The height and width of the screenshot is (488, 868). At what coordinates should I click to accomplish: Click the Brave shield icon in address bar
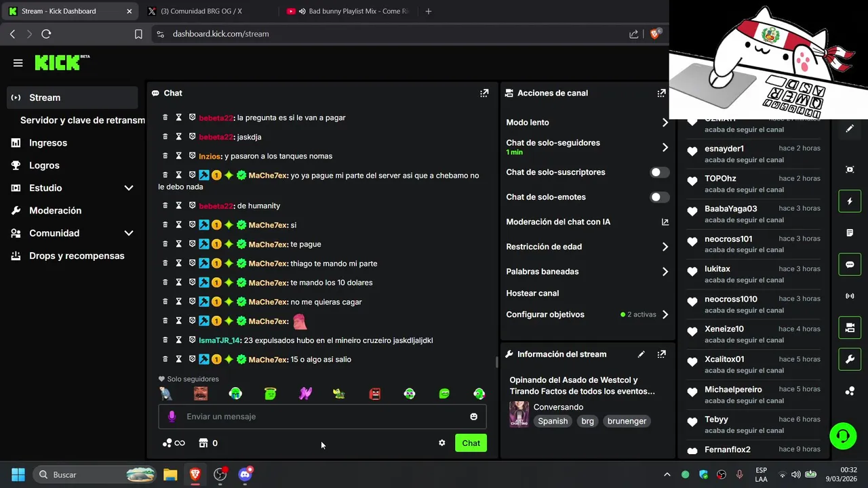[655, 33]
